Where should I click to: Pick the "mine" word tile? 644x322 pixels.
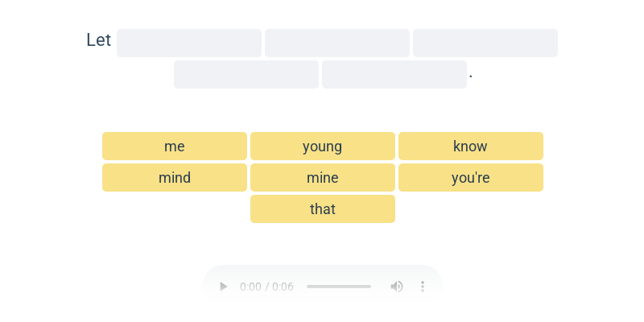point(323,177)
